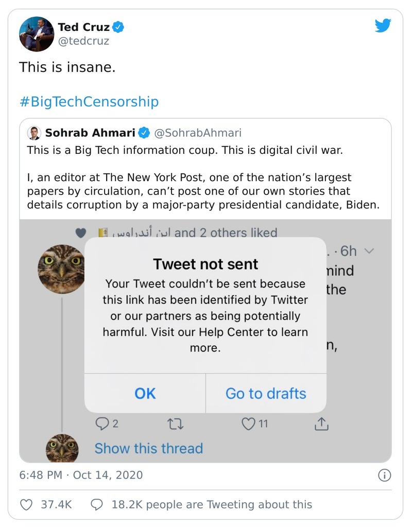Open Show this thread link
This screenshot has width=412, height=532.
click(x=148, y=448)
